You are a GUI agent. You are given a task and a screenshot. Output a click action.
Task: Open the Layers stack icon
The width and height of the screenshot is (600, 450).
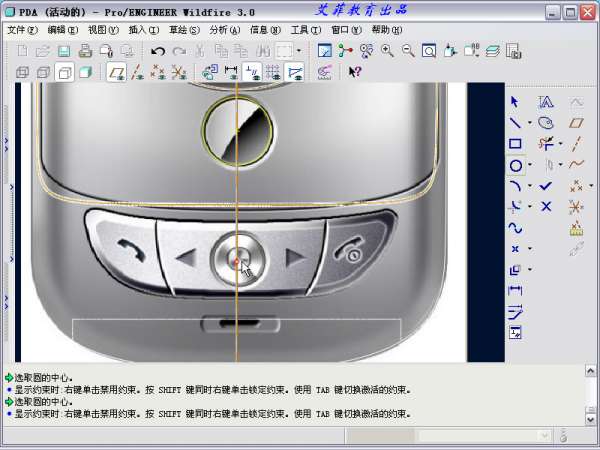[492, 51]
